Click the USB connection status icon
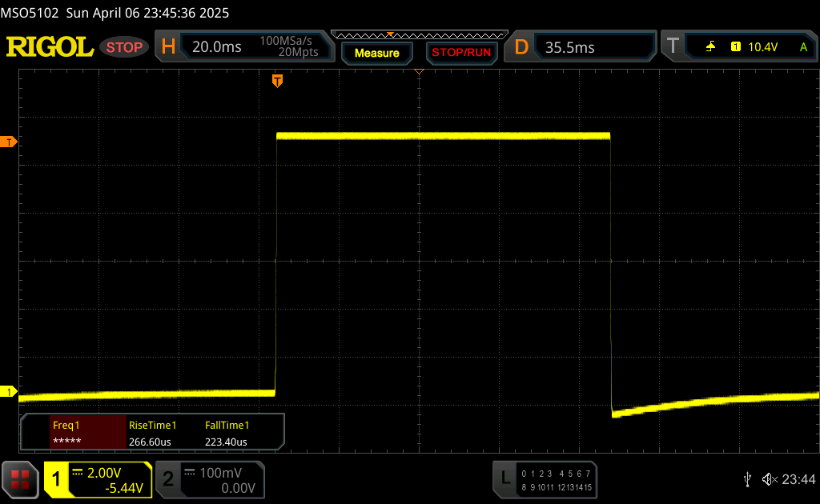The height and width of the screenshot is (504, 820). point(747,478)
